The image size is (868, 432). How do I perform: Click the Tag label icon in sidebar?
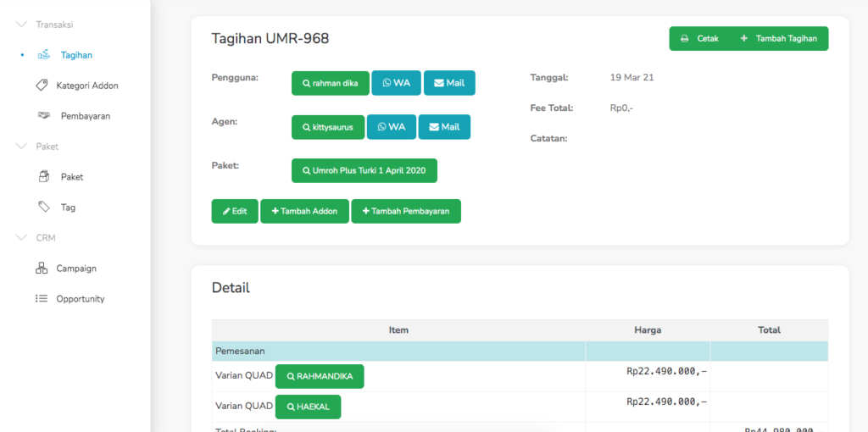point(45,208)
